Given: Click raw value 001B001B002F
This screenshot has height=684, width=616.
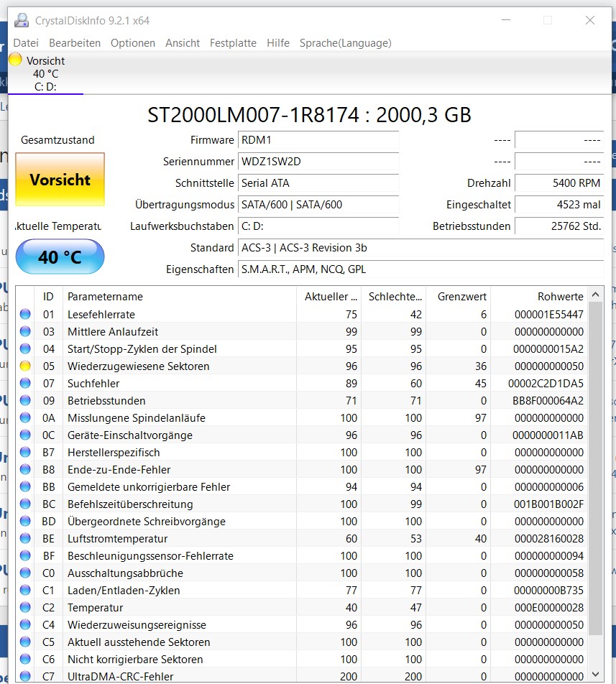Looking at the screenshot, I should click(x=549, y=504).
